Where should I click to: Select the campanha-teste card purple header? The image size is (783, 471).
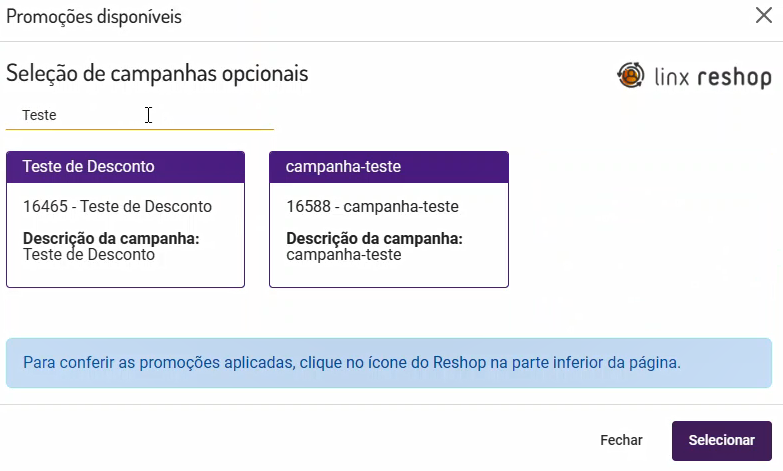click(389, 167)
